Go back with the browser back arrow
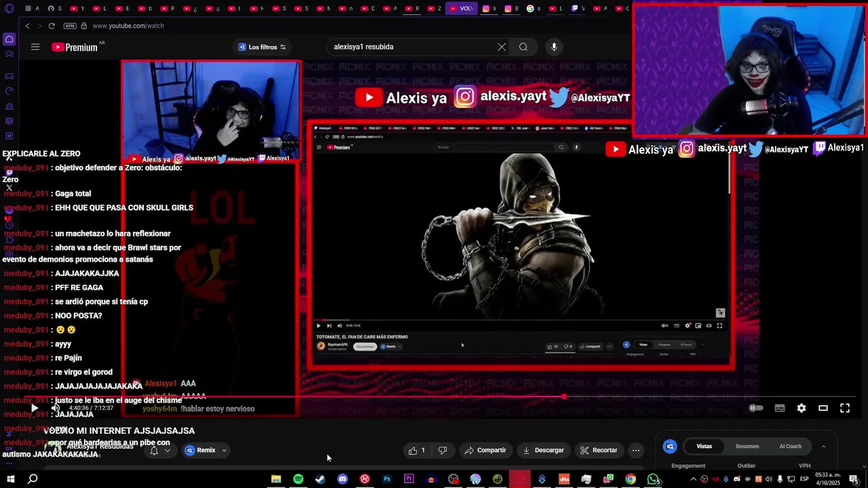Image resolution: width=868 pixels, height=488 pixels. pyautogui.click(x=27, y=26)
